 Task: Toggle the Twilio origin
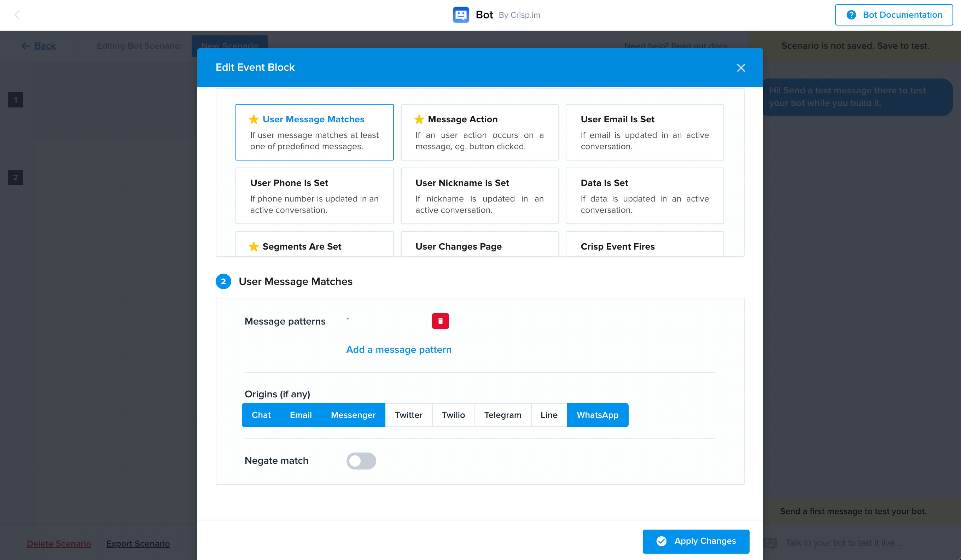click(453, 415)
